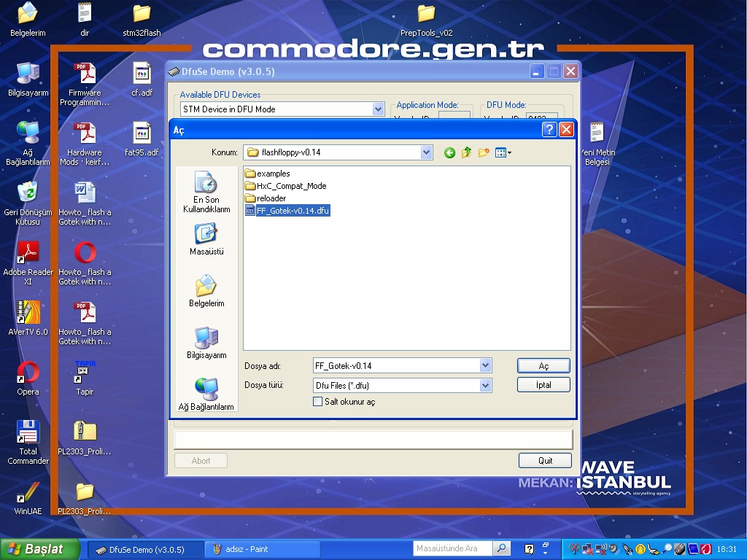Click the dialog's question mark help button
Viewport: 747px width, 560px height.
549,130
